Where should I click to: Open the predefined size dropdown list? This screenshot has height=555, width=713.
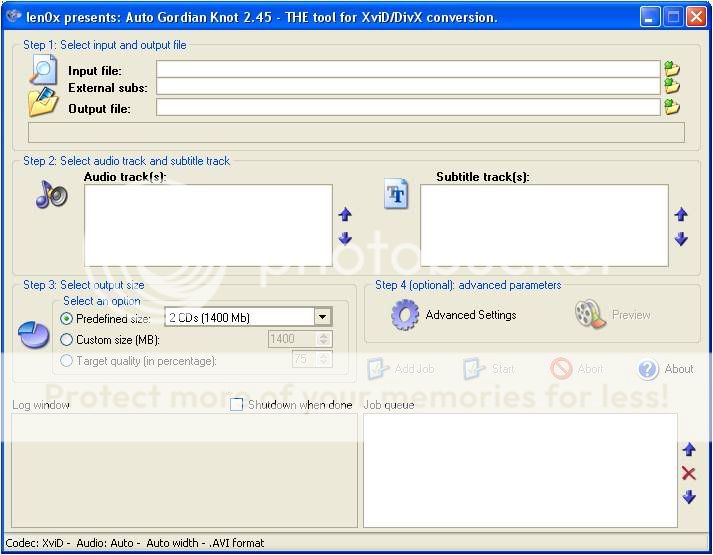tap(322, 318)
